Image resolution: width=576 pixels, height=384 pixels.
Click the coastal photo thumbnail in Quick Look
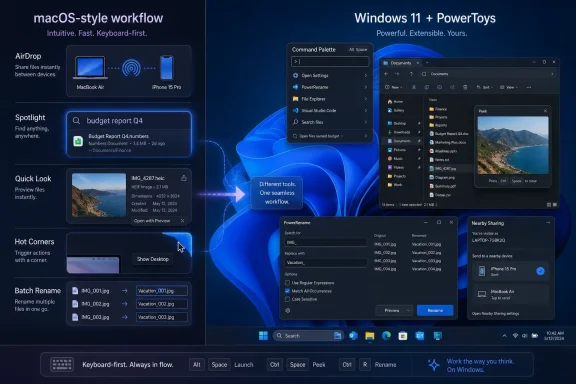[99, 195]
